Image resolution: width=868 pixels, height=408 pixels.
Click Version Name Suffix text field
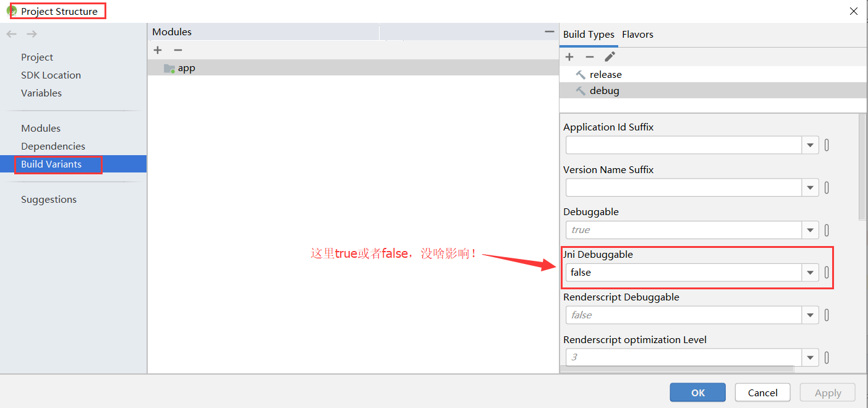click(x=684, y=188)
